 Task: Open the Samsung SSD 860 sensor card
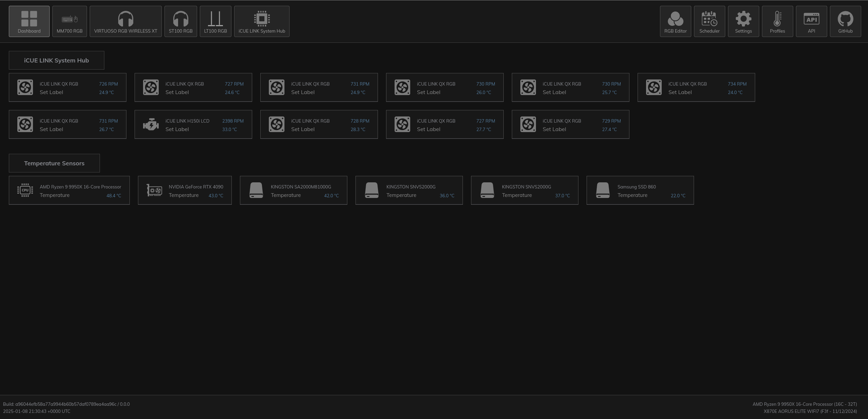[x=640, y=190]
